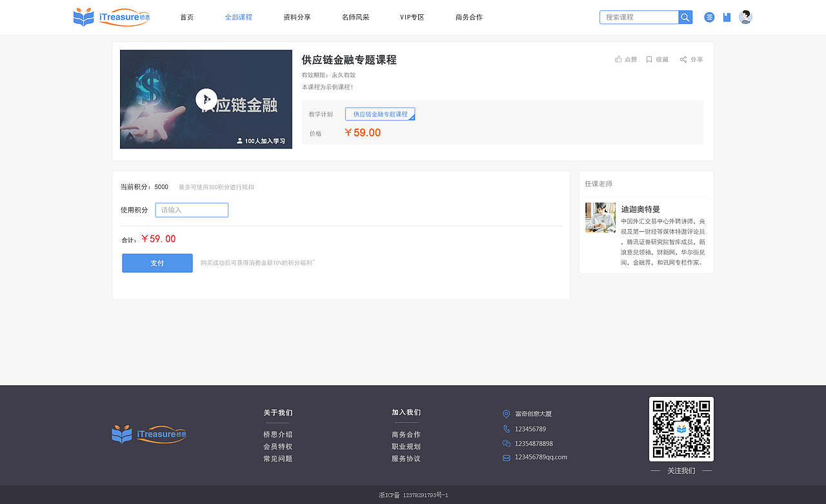Screen dimensions: 826x504
Task: Click the phone icon next to 123456789
Action: (x=506, y=428)
